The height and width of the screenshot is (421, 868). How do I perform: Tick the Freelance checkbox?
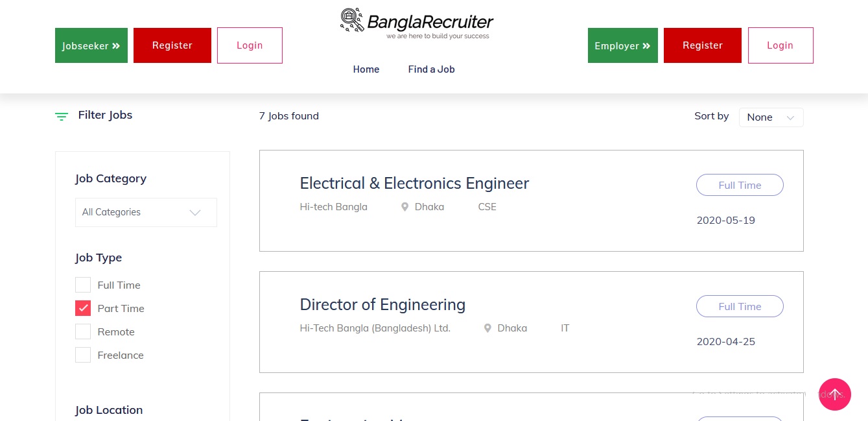[83, 355]
